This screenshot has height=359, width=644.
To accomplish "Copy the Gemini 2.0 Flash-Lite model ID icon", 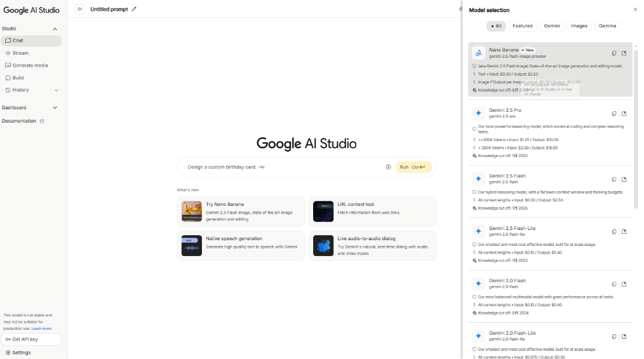I will coord(614,336).
